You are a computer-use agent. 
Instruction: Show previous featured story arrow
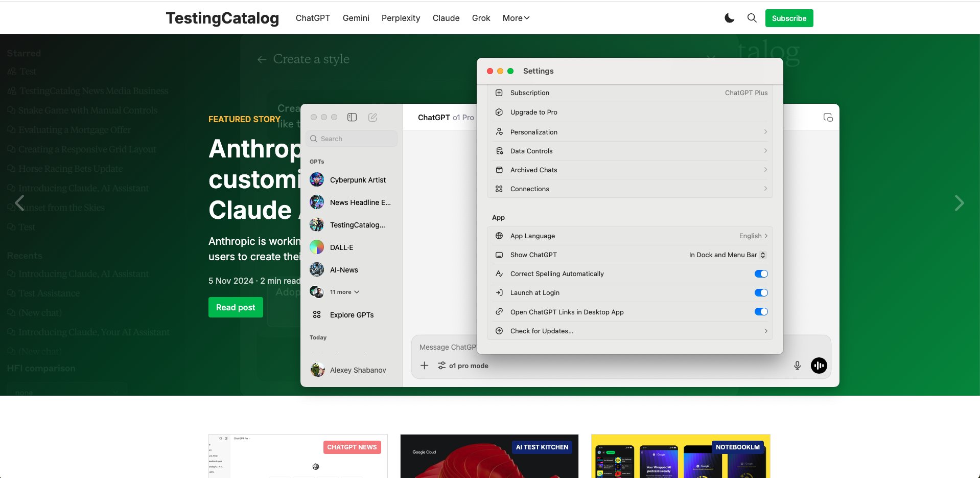click(19, 203)
